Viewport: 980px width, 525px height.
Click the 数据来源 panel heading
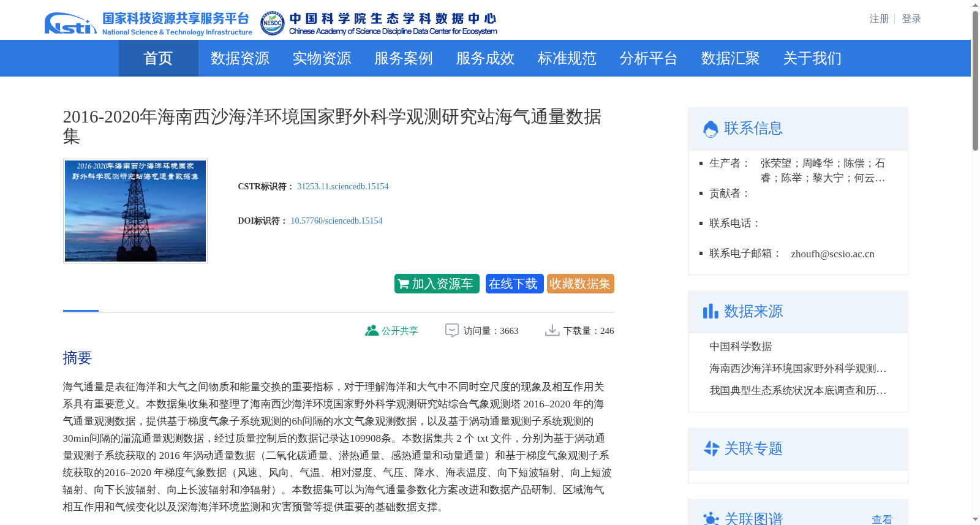coord(753,312)
